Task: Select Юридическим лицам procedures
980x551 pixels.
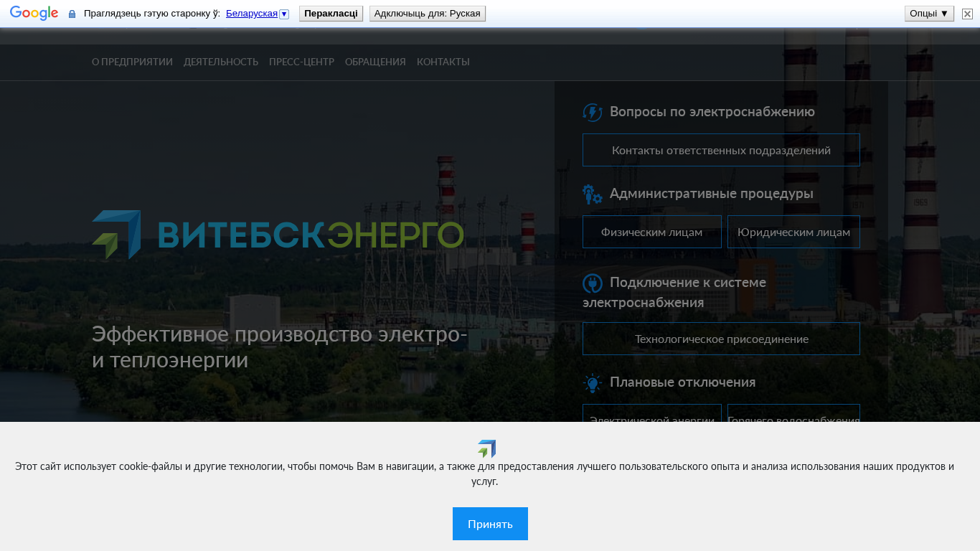Action: click(x=793, y=232)
